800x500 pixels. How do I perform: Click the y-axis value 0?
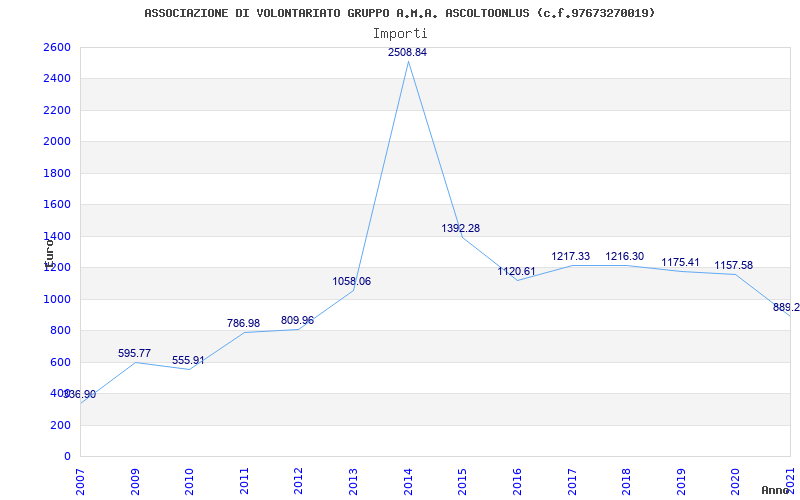tap(67, 457)
